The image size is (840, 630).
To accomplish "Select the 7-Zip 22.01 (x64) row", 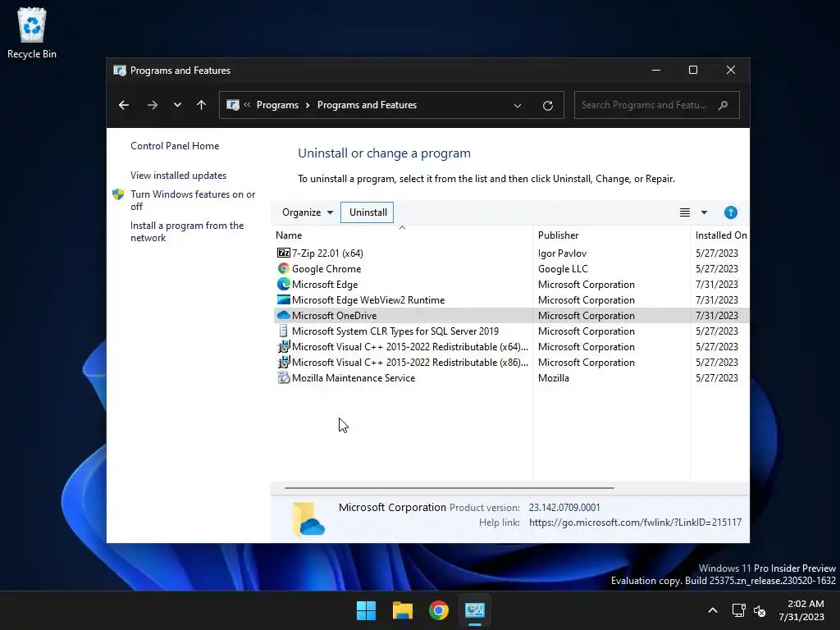I will 511,253.
